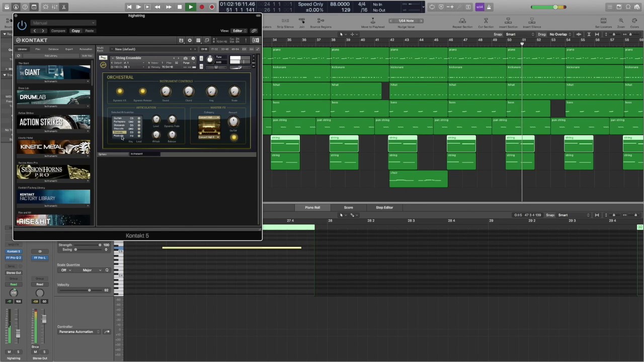Click Zoom toolbar icon
The width and height of the screenshot is (644, 362).
pyautogui.click(x=621, y=23)
